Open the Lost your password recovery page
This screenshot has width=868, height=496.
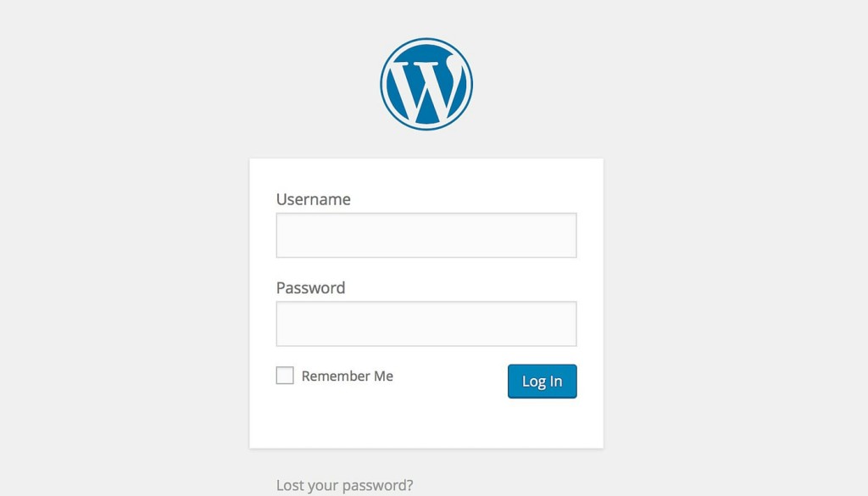[344, 484]
